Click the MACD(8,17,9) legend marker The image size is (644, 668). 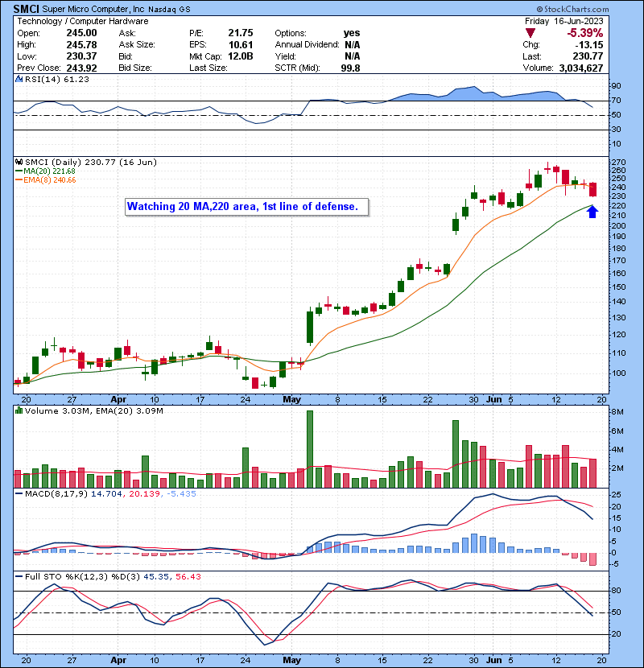click(18, 492)
